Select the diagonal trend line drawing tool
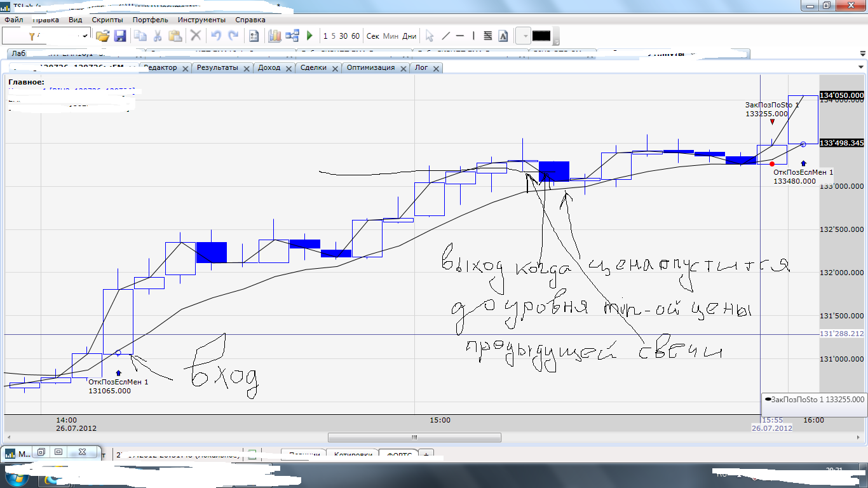Screen dimensions: 868x488 point(446,36)
